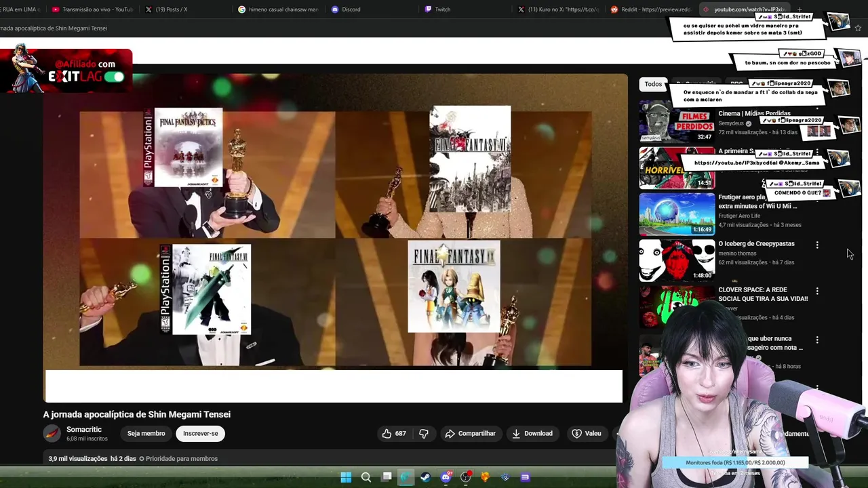Open the Frutiger aero video thumbnail
Screen dimensions: 868x488
pyautogui.click(x=677, y=213)
